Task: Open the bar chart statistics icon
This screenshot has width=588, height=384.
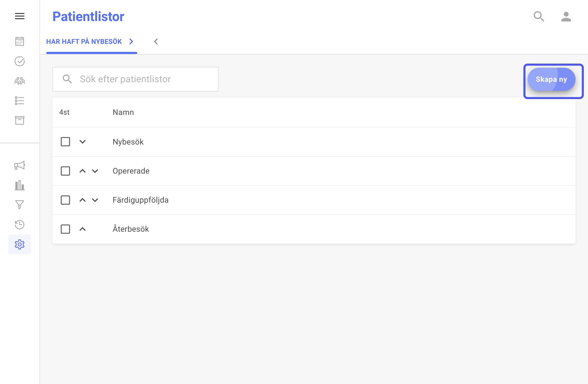Action: pyautogui.click(x=20, y=185)
